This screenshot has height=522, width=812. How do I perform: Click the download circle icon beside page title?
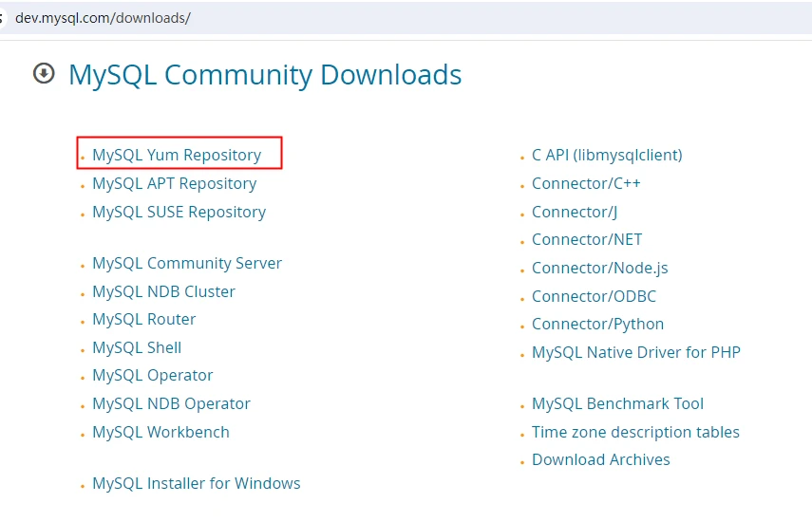pyautogui.click(x=44, y=73)
